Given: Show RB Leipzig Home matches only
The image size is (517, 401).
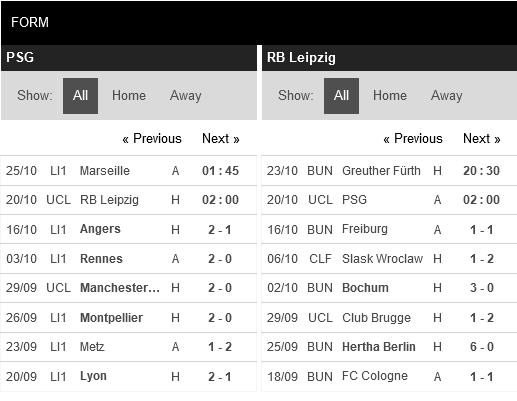Looking at the screenshot, I should [390, 96].
